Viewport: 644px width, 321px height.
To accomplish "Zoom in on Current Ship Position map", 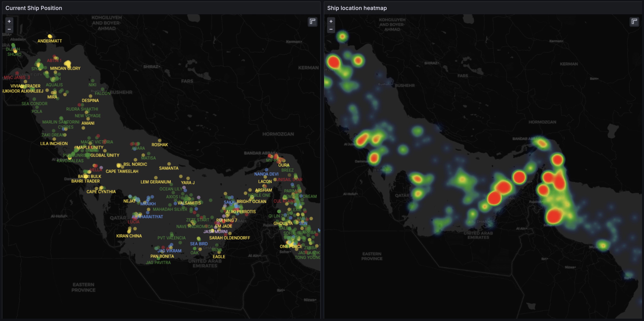I will (x=9, y=21).
